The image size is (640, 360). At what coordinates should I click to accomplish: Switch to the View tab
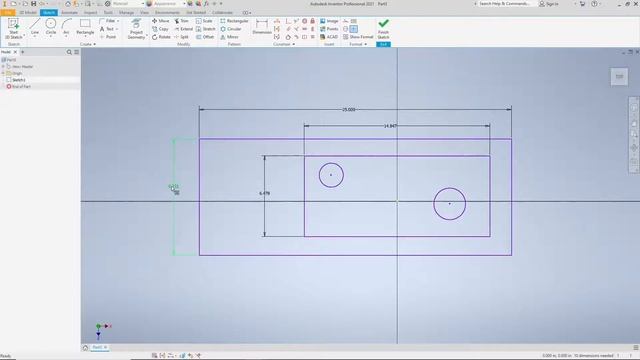pos(144,13)
